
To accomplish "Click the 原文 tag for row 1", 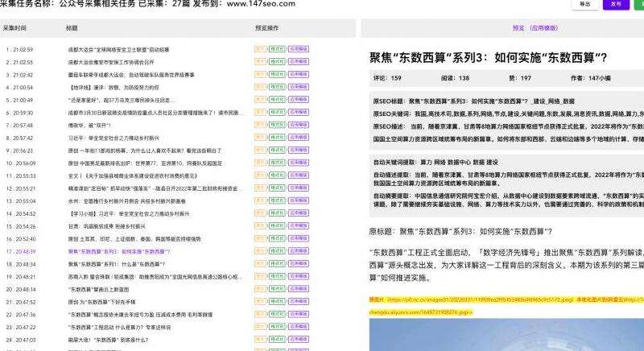I will pos(260,49).
